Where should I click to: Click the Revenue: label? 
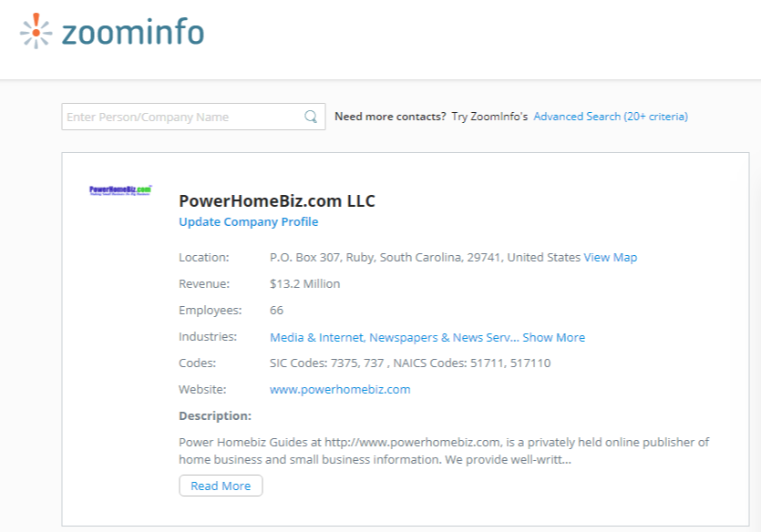[204, 283]
